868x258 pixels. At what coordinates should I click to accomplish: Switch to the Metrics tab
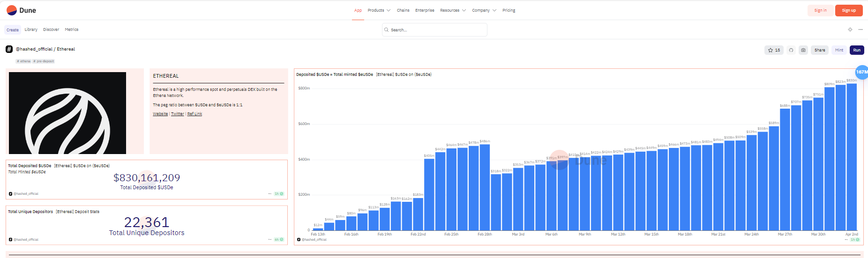coord(72,29)
